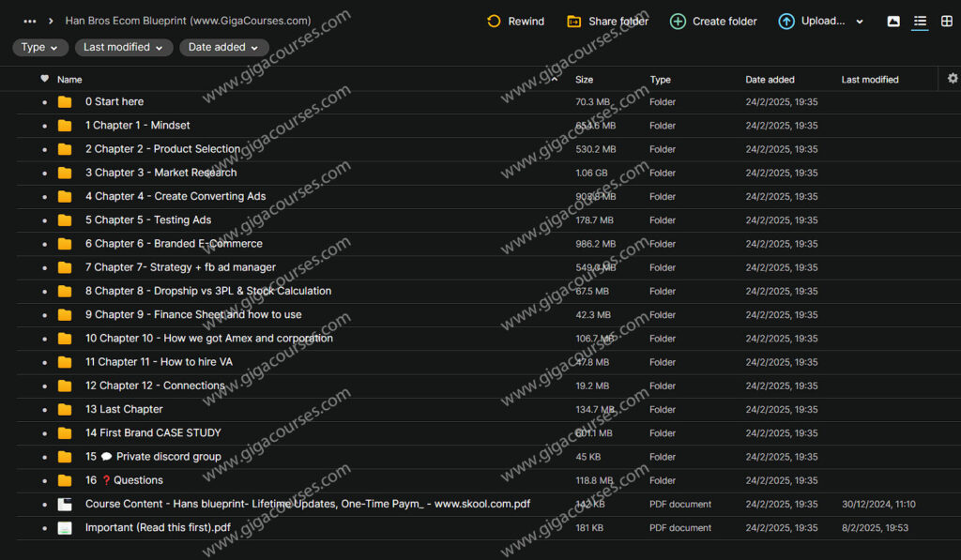Toggle the list view option

click(919, 21)
